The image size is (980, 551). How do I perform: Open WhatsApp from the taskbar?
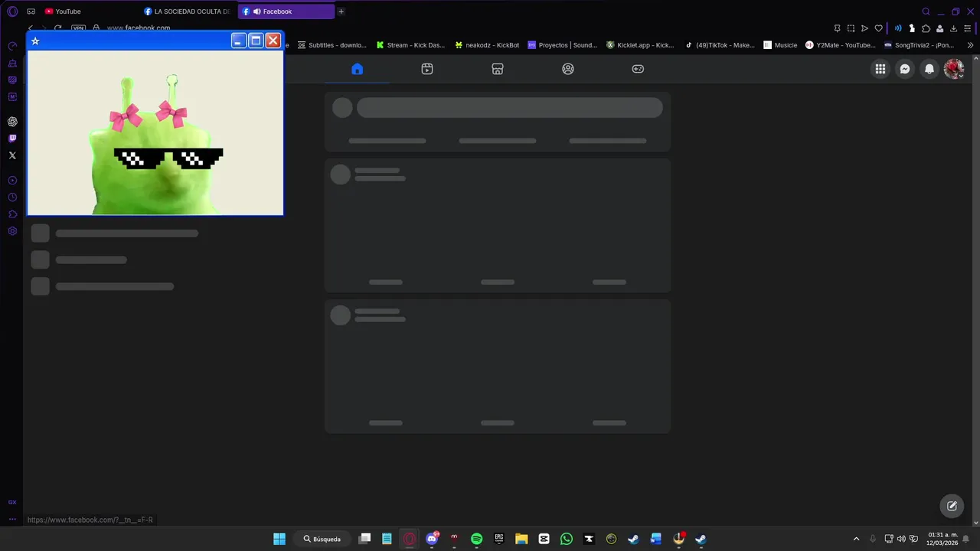tap(567, 539)
